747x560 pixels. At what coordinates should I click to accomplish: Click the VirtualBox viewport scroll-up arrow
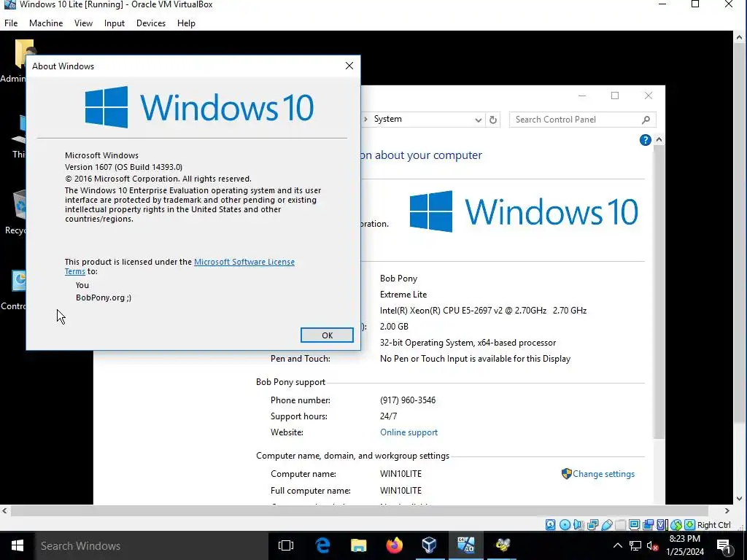point(740,36)
